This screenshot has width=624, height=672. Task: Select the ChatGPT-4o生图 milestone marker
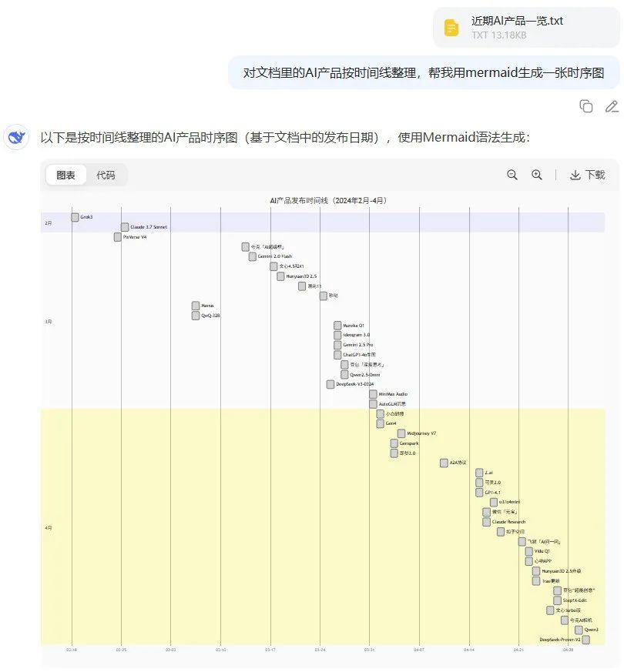(x=337, y=355)
